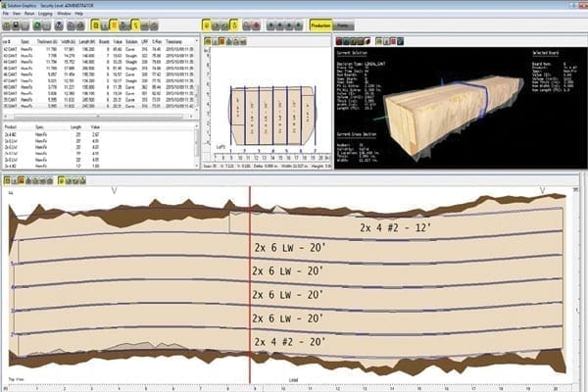The image size is (588, 392).
Task: Sort table by Width column header
Action: (68, 41)
